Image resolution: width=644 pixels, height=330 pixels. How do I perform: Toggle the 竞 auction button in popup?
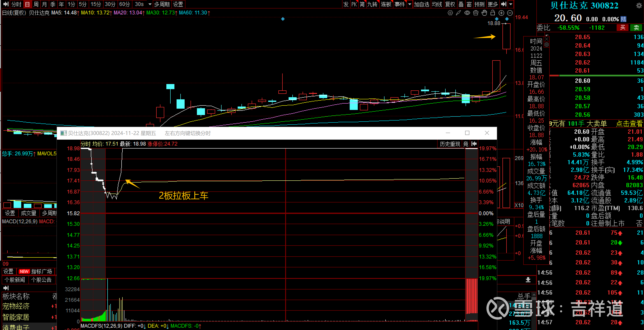click(x=466, y=144)
